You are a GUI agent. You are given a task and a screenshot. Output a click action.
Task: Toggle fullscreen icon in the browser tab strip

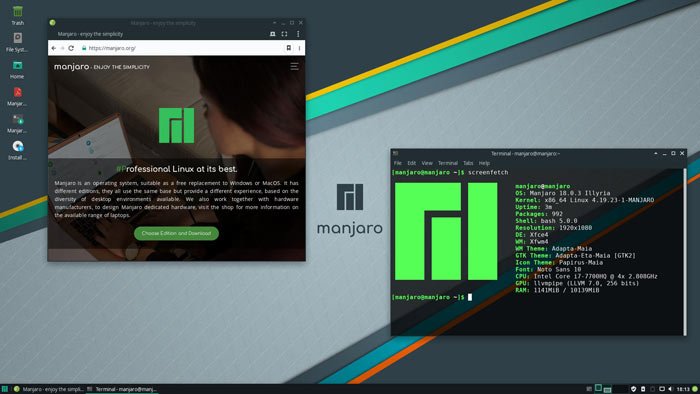[284, 34]
